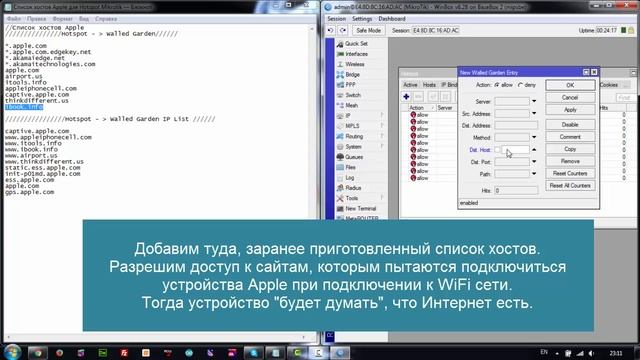Click into the Dst. Host input field

click(516, 150)
